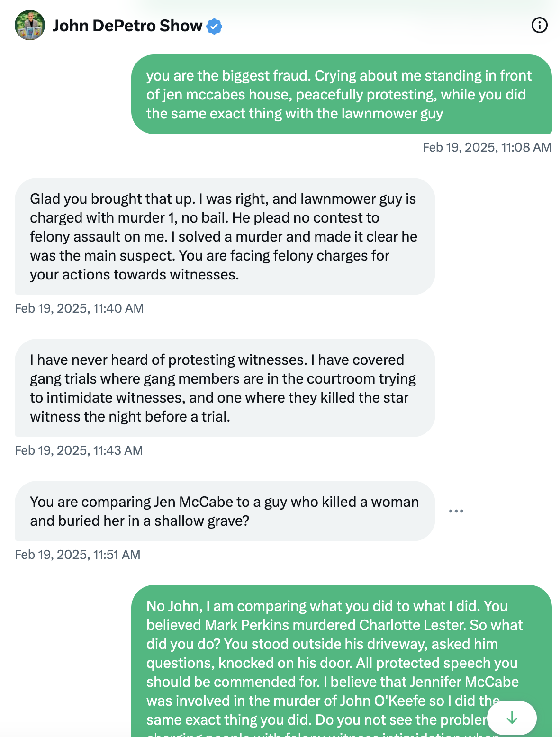Open John DePetro Show profile picture
Image resolution: width=560 pixels, height=737 pixels.
pyautogui.click(x=30, y=25)
